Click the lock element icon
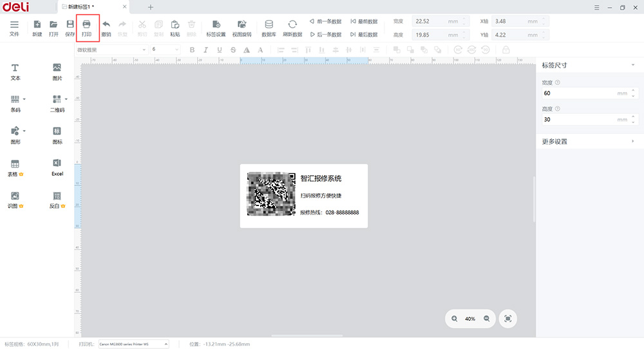The image size is (644, 349). point(506,50)
